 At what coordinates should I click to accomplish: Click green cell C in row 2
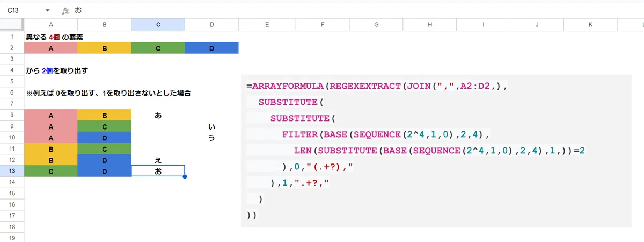point(158,48)
